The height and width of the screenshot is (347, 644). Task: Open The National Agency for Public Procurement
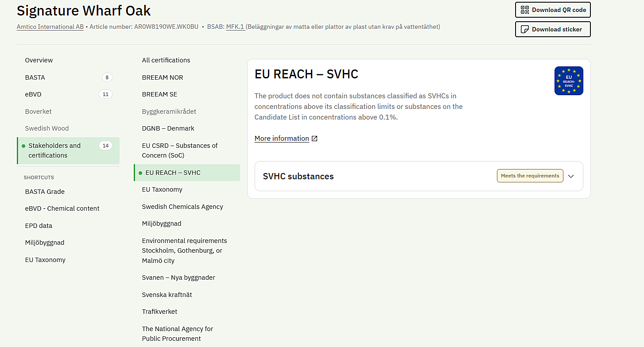tap(178, 334)
